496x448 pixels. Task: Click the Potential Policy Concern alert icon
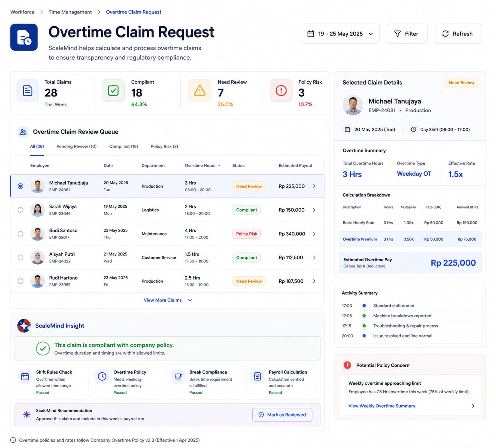coord(347,365)
